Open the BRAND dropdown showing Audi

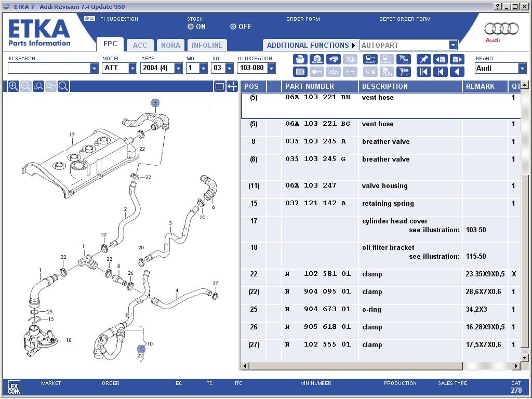(x=522, y=68)
